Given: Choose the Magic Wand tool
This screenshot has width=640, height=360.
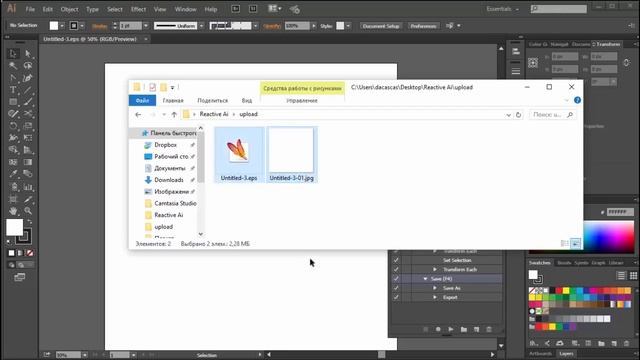Looking at the screenshot, I should click(x=13, y=66).
